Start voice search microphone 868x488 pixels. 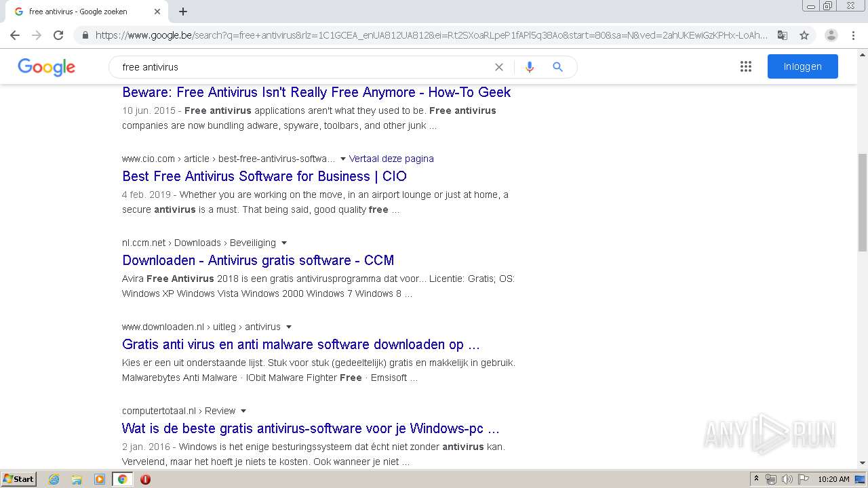pos(530,67)
